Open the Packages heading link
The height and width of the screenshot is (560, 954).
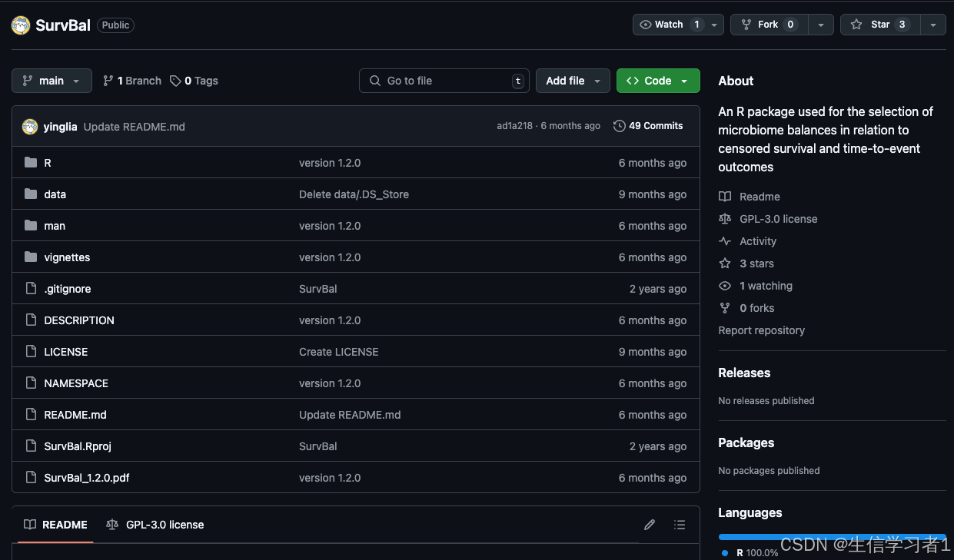pos(746,442)
